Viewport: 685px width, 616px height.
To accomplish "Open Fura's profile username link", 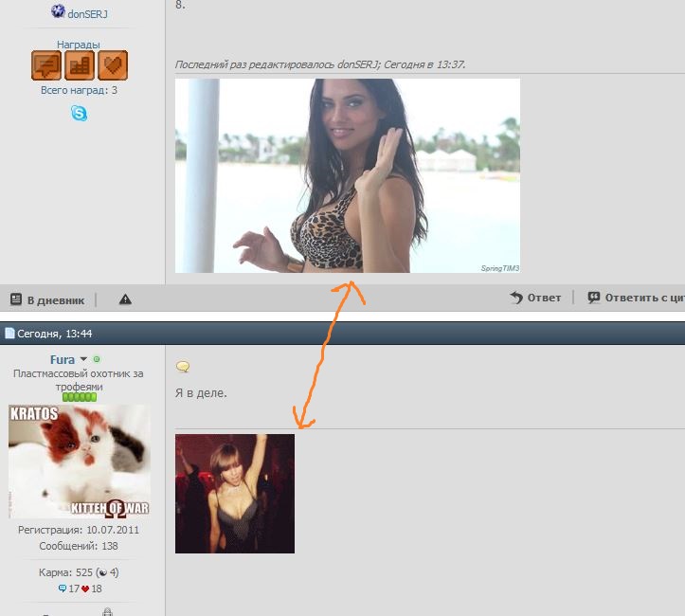I will [x=63, y=360].
